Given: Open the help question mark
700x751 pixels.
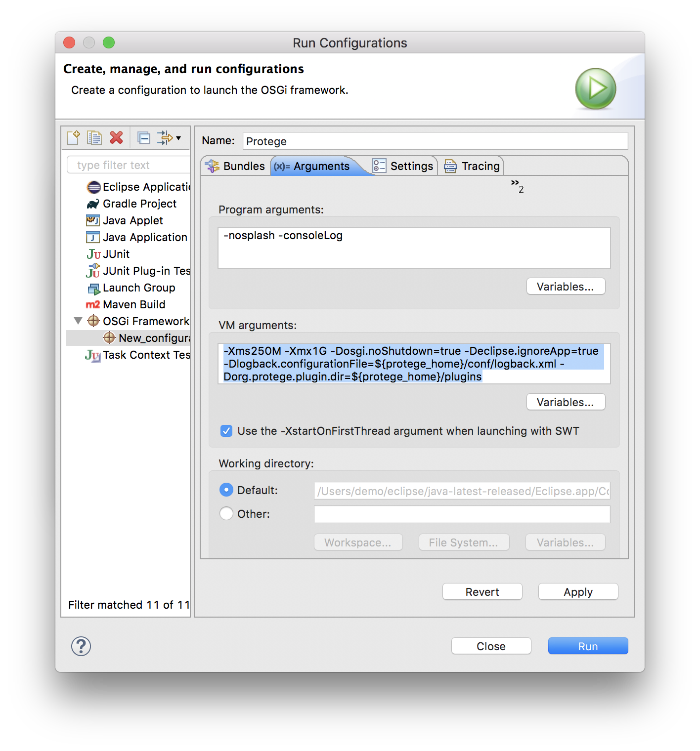Looking at the screenshot, I should point(81,646).
